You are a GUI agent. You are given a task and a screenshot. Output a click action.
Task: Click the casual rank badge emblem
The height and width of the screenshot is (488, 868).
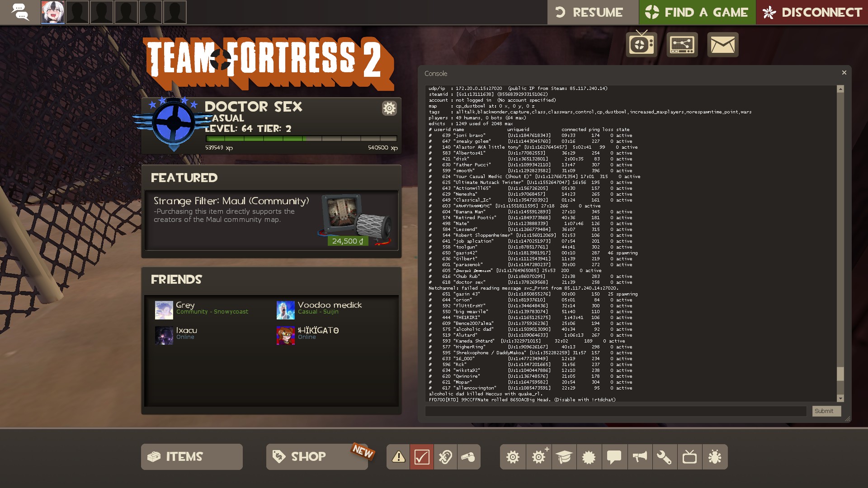pos(174,123)
